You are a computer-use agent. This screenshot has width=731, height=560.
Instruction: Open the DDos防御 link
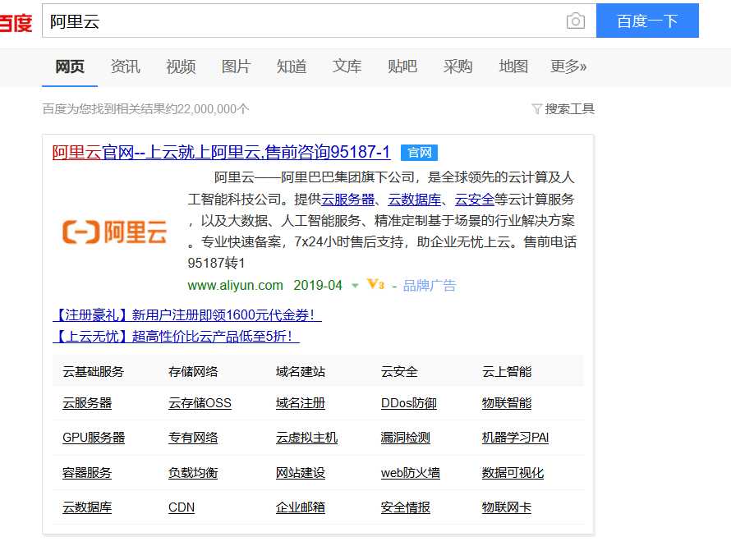(408, 403)
